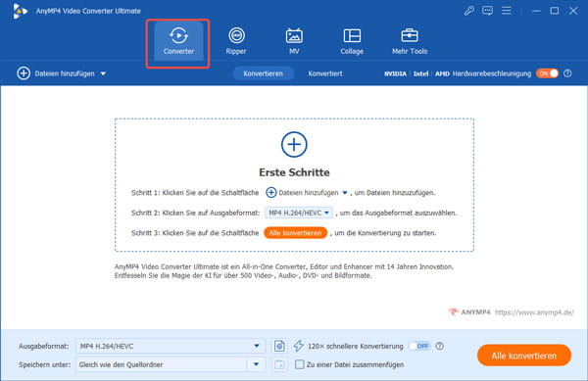The width and height of the screenshot is (588, 381).
Task: Click the AMD label
Action: [442, 73]
